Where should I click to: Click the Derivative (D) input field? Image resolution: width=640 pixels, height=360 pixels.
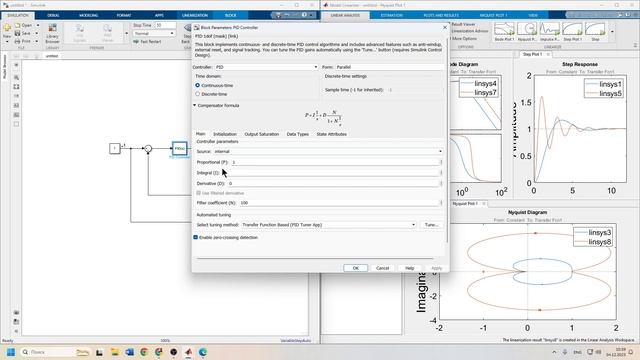(334, 183)
